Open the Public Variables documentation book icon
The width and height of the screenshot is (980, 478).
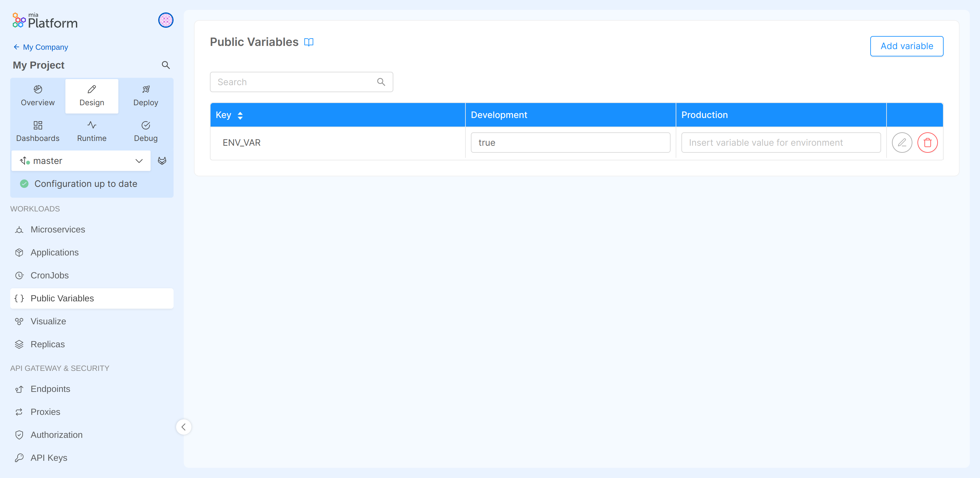click(x=309, y=42)
